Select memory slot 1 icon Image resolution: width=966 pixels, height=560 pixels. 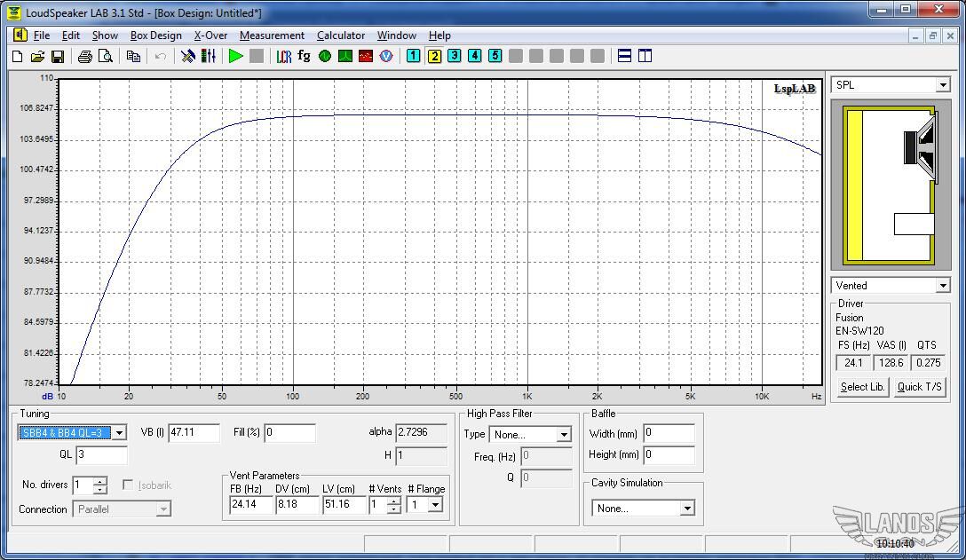(x=414, y=56)
